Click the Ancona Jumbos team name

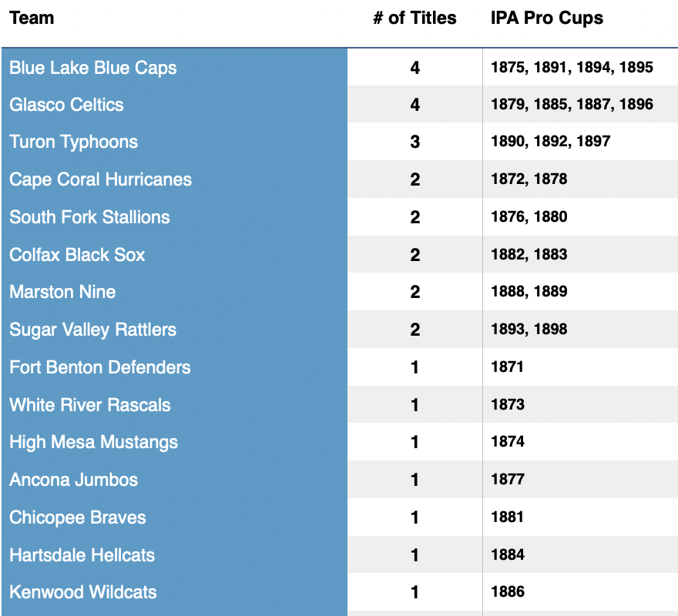click(73, 480)
